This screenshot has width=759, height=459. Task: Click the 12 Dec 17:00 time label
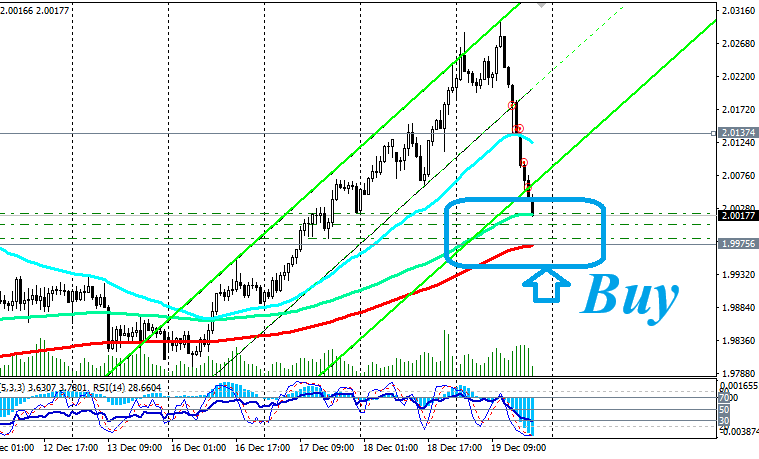[70, 447]
